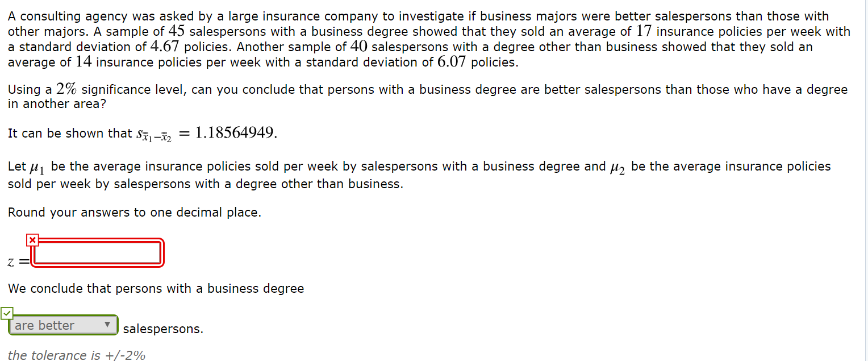The image size is (868, 361).
Task: Click the 'We conclude that persons' sentence
Action: [x=156, y=289]
